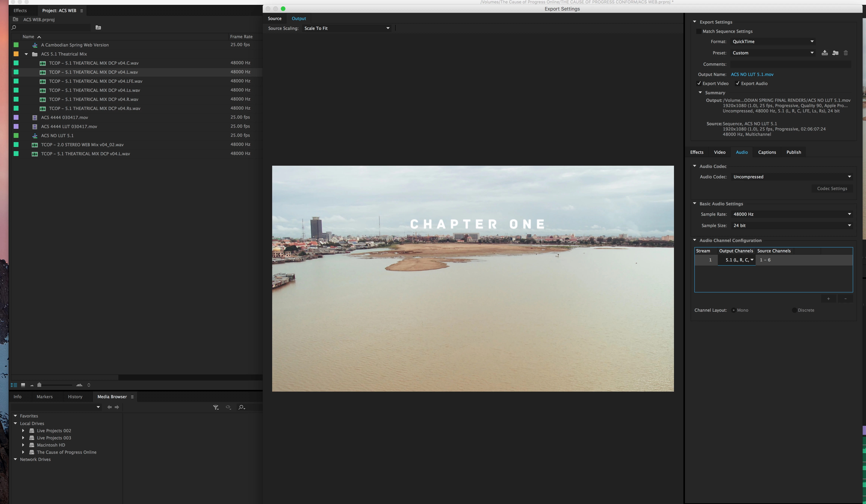Viewport: 866px width, 504px height.
Task: Click the ACS NO LUT 5.1.mov output name link
Action: tap(752, 75)
